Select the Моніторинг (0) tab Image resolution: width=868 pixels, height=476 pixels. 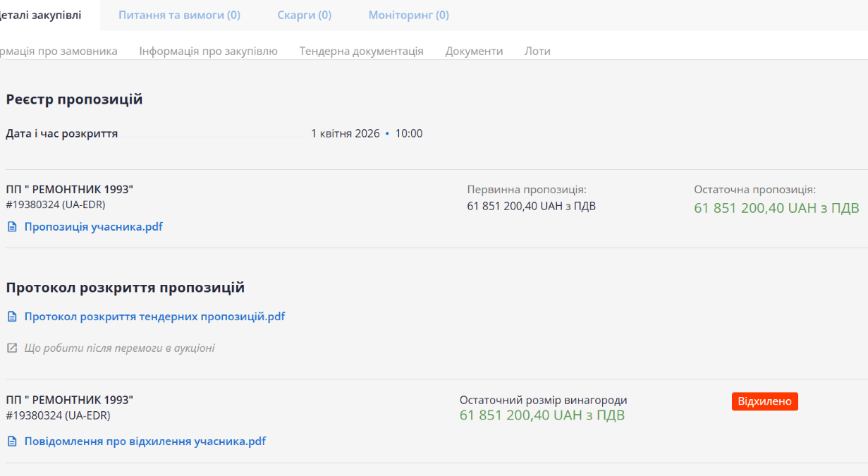click(408, 15)
